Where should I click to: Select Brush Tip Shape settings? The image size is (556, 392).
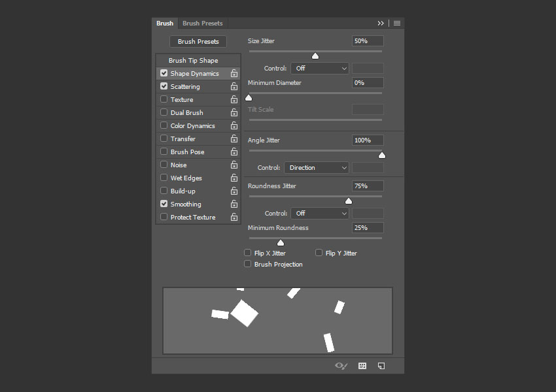tap(194, 61)
